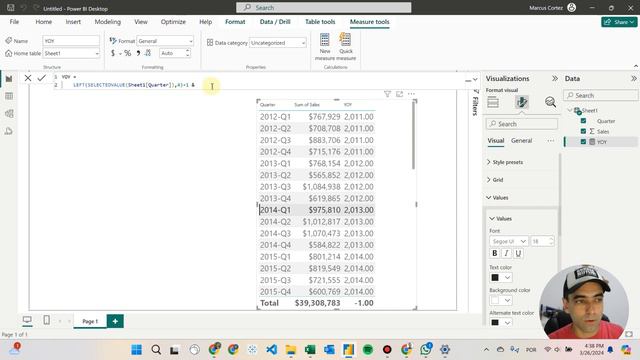Uncheck the YOY measure checkbox
Viewport: 640px width, 360px height.
click(583, 142)
